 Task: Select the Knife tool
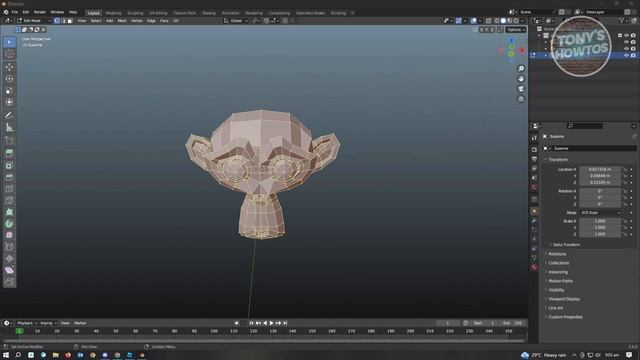pos(9,200)
